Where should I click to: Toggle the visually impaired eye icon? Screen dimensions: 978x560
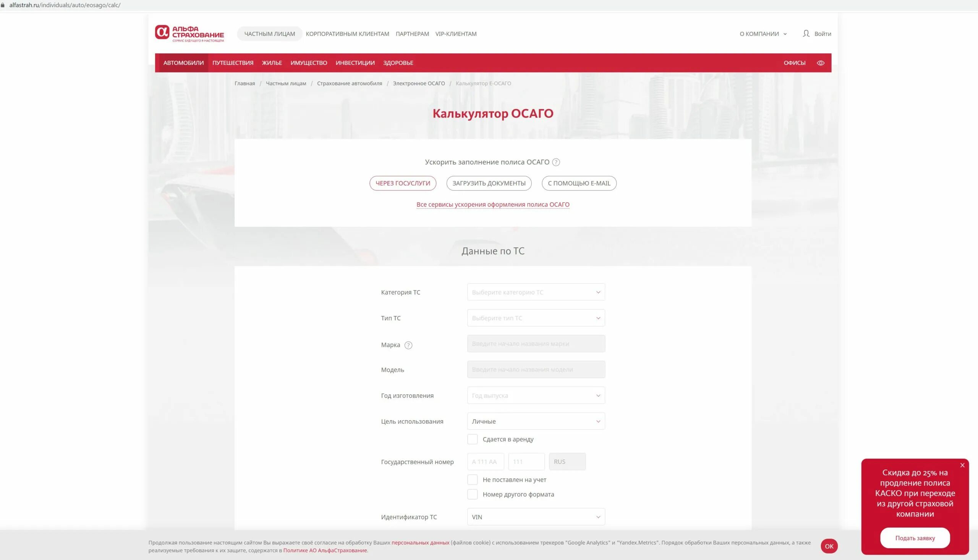coord(821,63)
